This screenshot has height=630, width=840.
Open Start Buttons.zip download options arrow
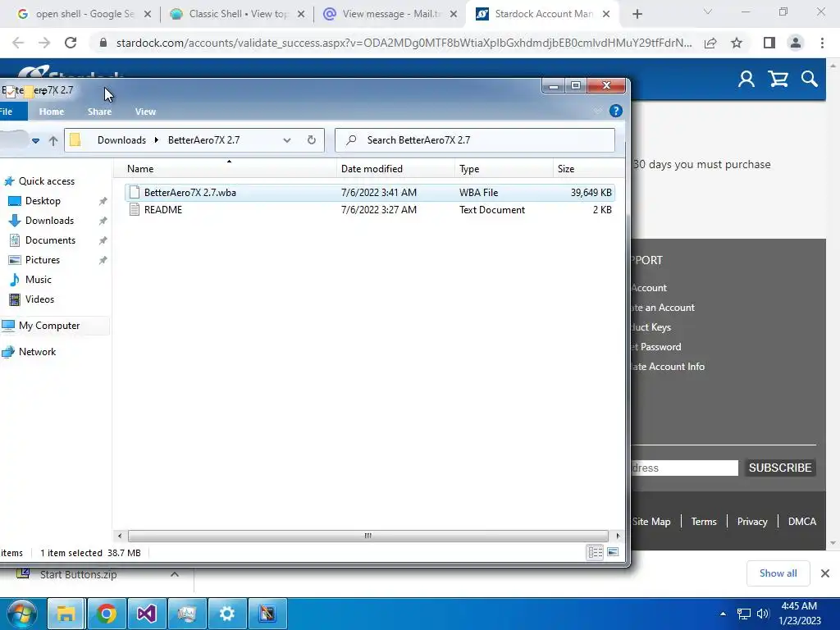(x=174, y=574)
